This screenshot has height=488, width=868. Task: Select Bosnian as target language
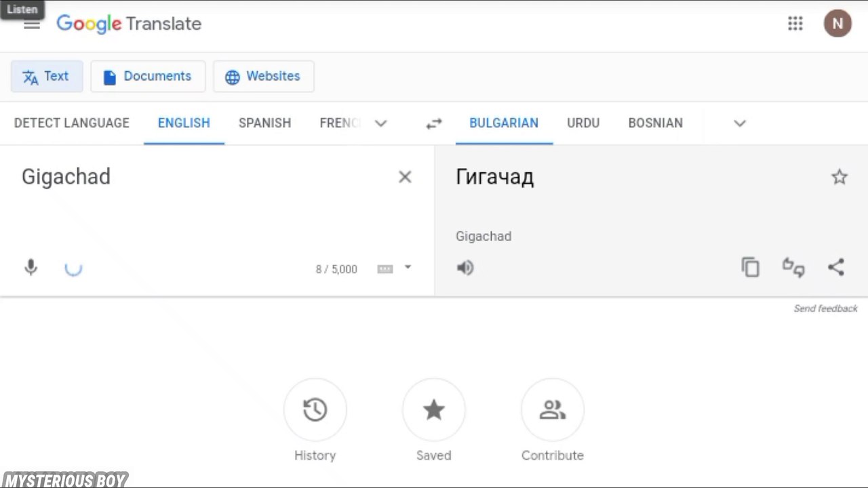(x=655, y=123)
